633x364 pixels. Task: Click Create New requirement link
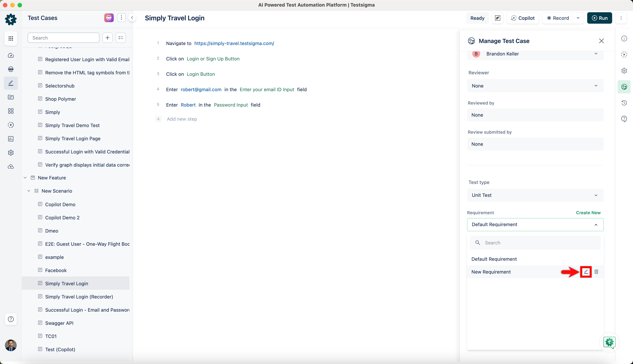coord(588,213)
